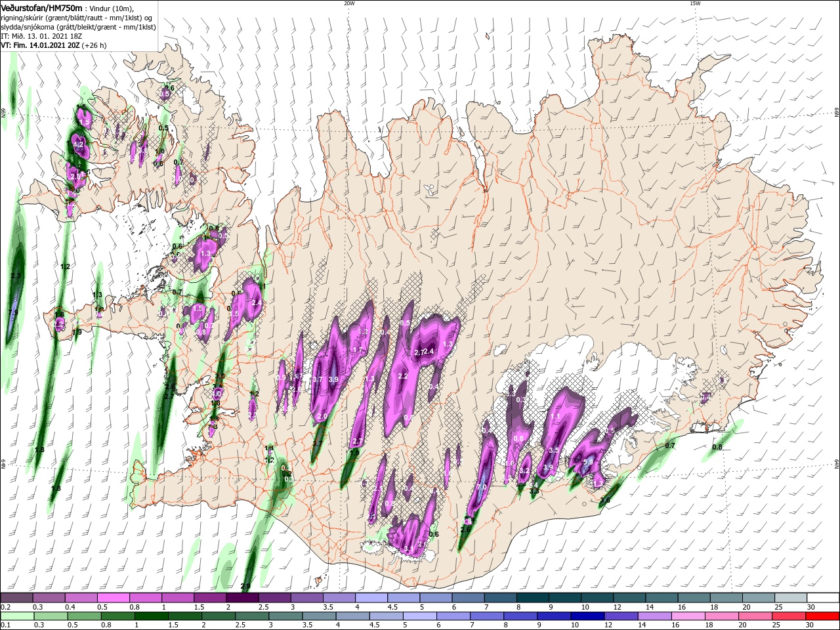Pick the lavender 4–4.5 snow scale swatch
840x630 pixels.
tap(371, 598)
